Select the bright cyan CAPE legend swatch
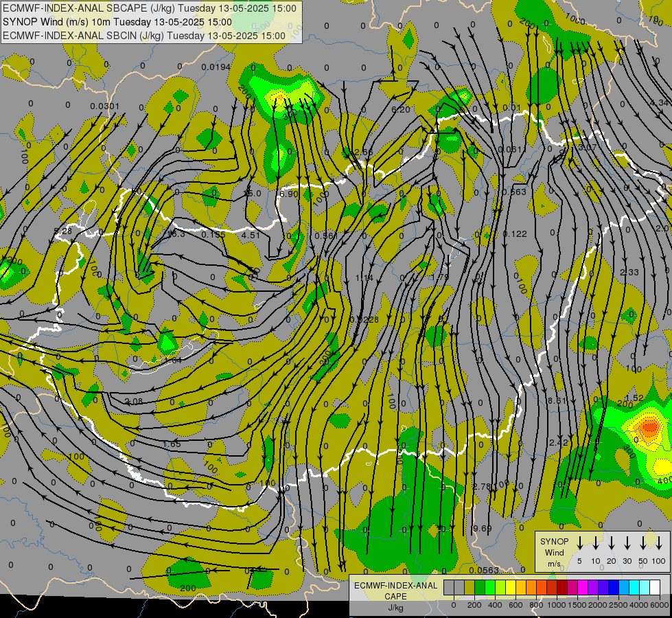 (x=634, y=587)
